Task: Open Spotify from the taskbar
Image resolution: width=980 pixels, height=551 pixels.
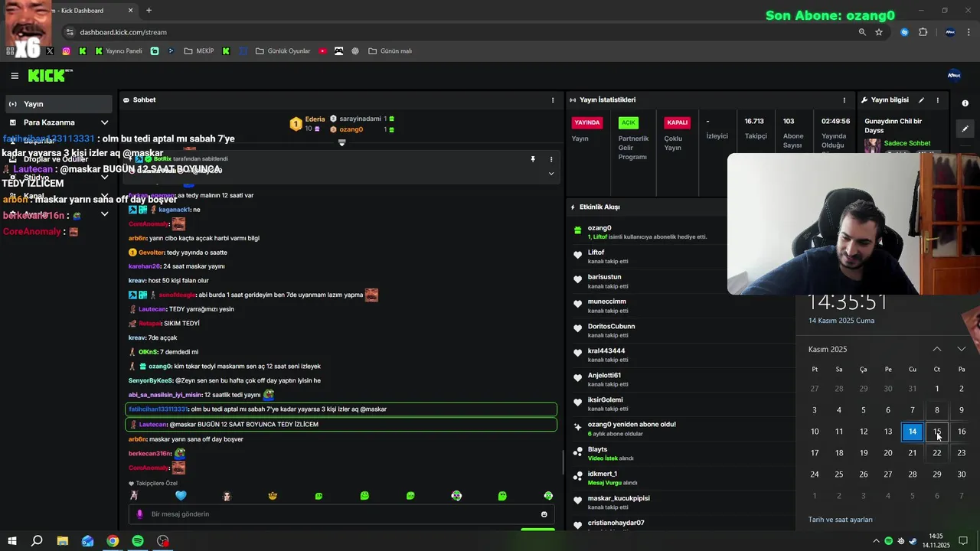Action: pos(138,541)
